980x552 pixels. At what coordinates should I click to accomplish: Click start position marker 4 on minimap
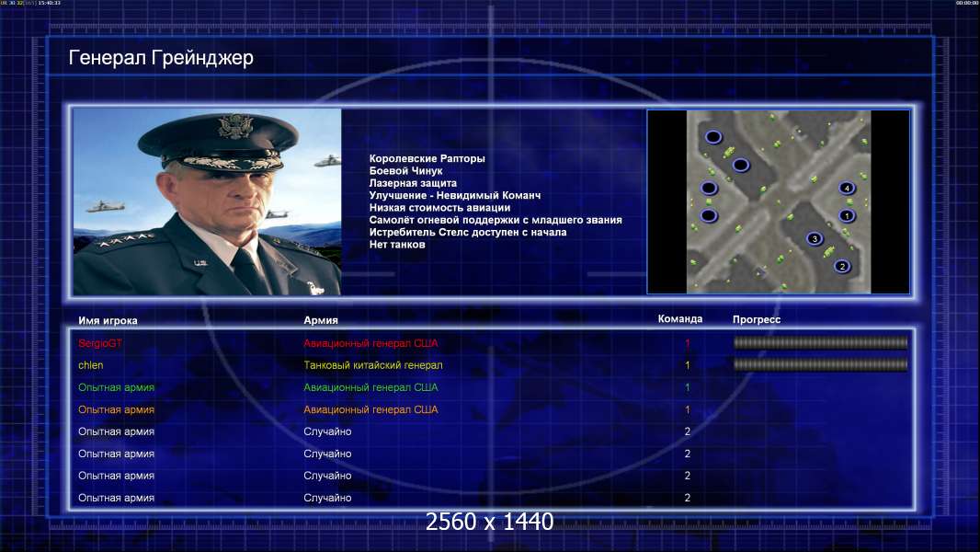847,188
